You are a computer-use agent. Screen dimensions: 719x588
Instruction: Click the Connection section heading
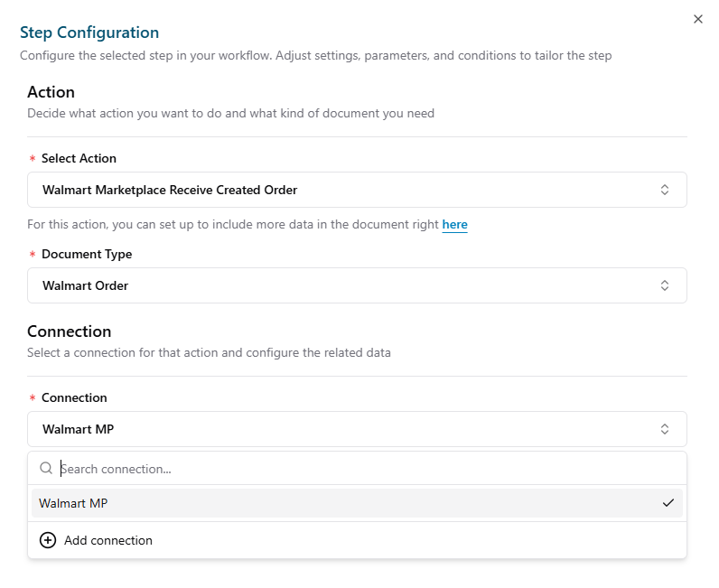tap(70, 331)
